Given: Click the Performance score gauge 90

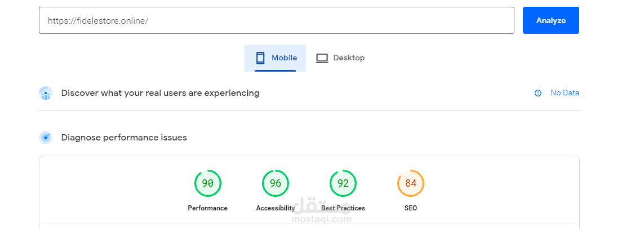Looking at the screenshot, I should (x=208, y=183).
